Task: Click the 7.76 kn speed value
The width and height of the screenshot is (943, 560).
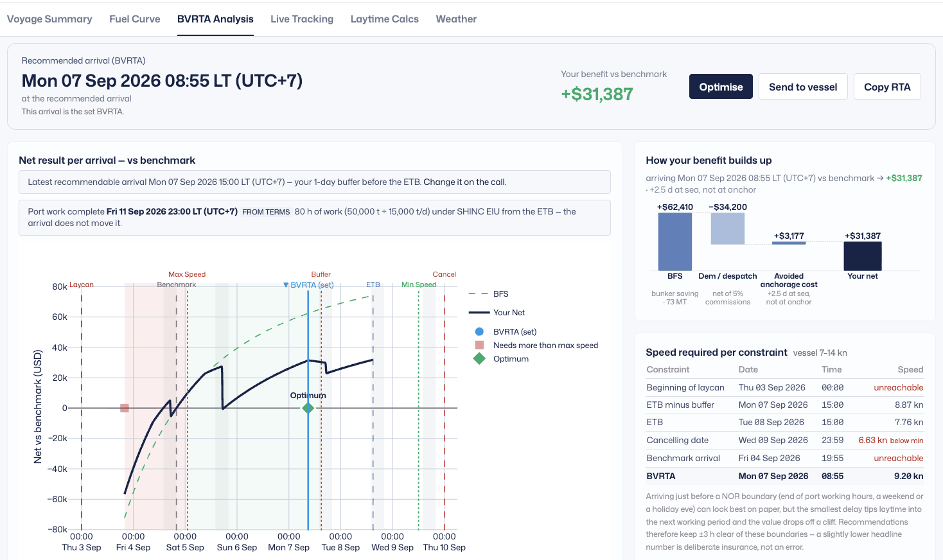Action: (x=909, y=423)
